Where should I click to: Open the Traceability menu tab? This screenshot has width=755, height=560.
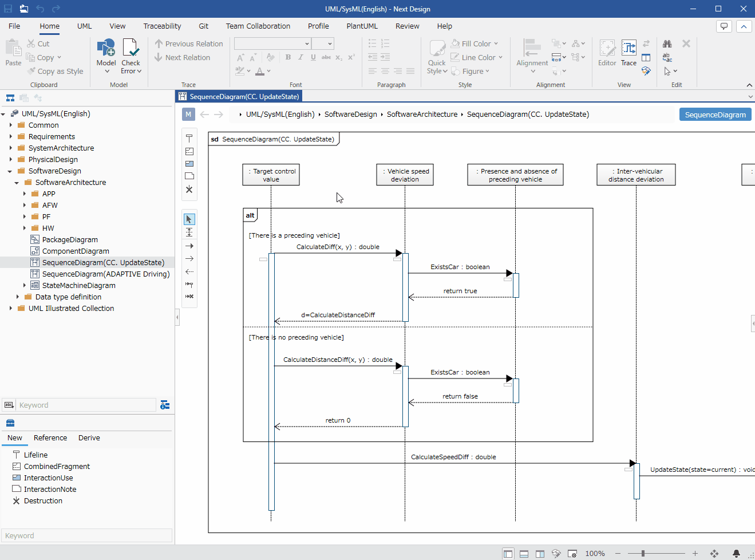pyautogui.click(x=162, y=26)
